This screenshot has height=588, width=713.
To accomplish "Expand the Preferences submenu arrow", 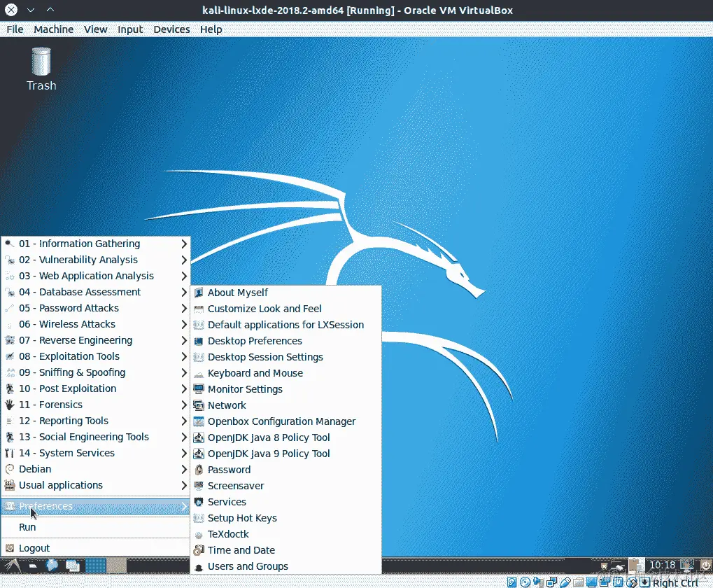I will point(184,506).
